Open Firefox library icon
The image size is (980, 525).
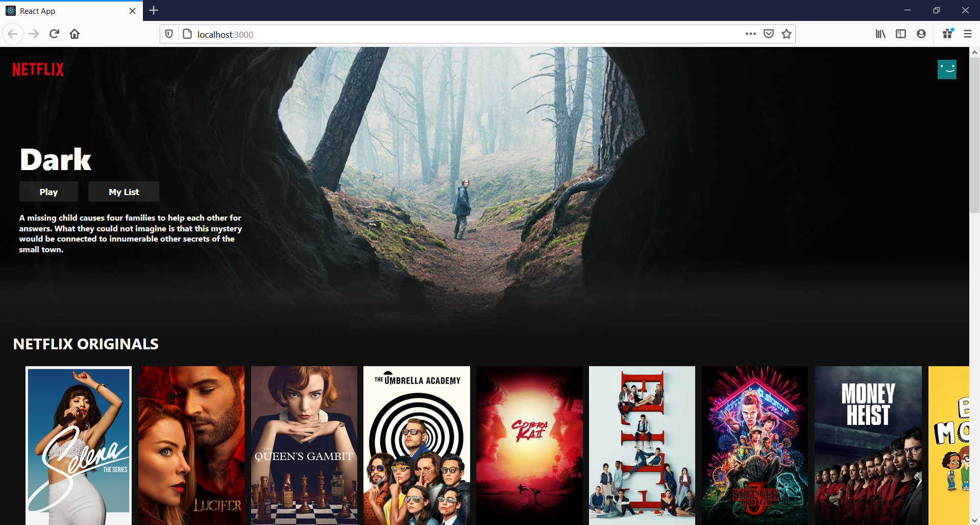tap(880, 34)
